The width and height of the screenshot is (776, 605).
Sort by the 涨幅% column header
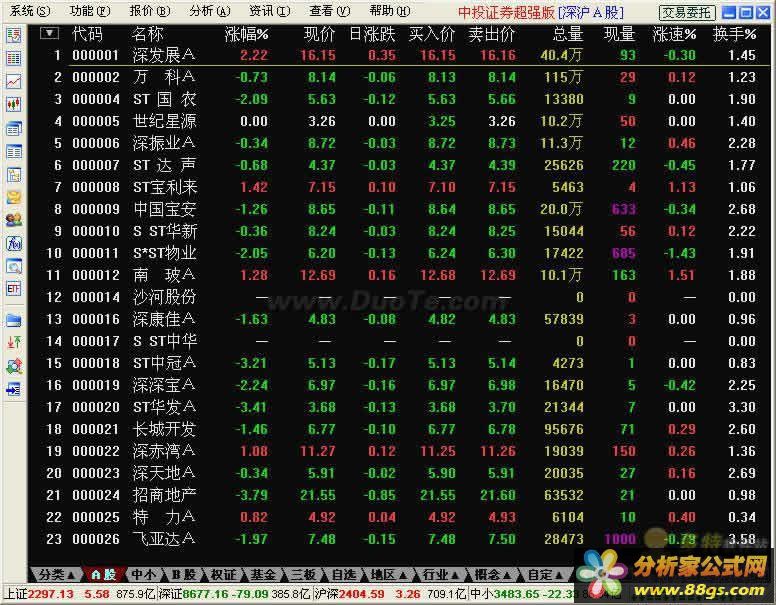246,34
